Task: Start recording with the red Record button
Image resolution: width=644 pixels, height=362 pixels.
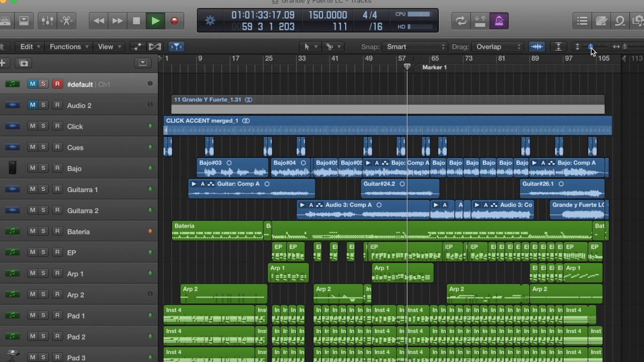Action: pos(174,21)
